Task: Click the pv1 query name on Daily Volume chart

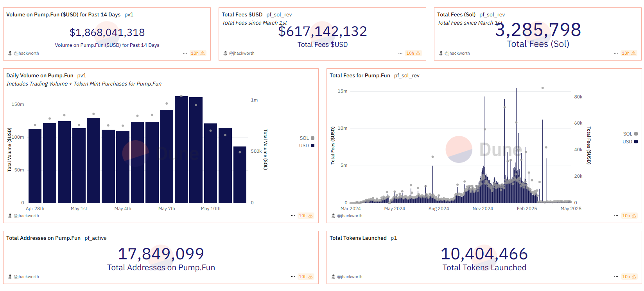Action: [x=82, y=75]
